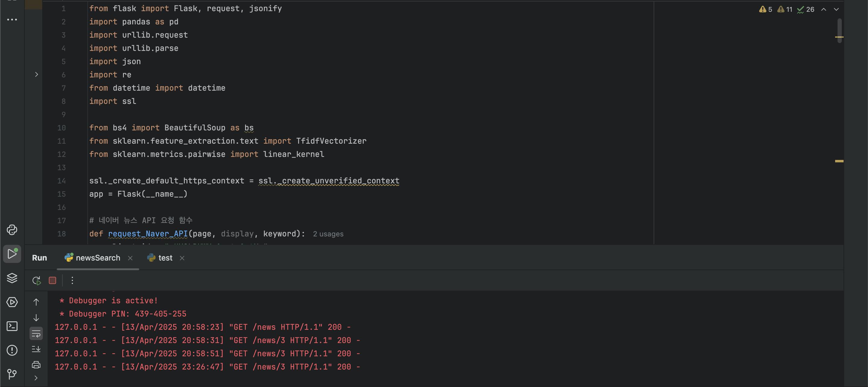Viewport: 868px width, 387px height.
Task: Open more Run toolbar options menu
Action: [x=72, y=280]
